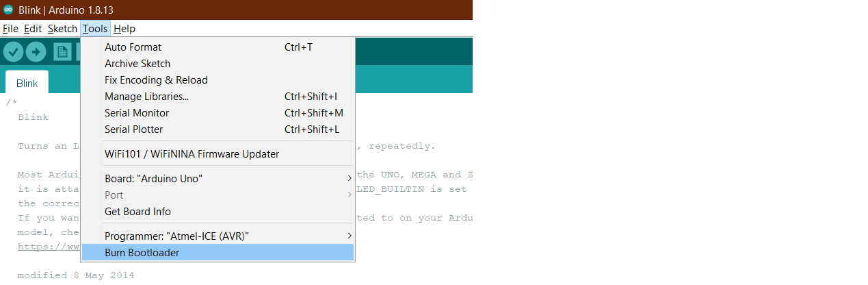Open WiFi101 / WiFiNINA Firmware Updater
This screenshot has height=285, width=868.
pos(218,154)
